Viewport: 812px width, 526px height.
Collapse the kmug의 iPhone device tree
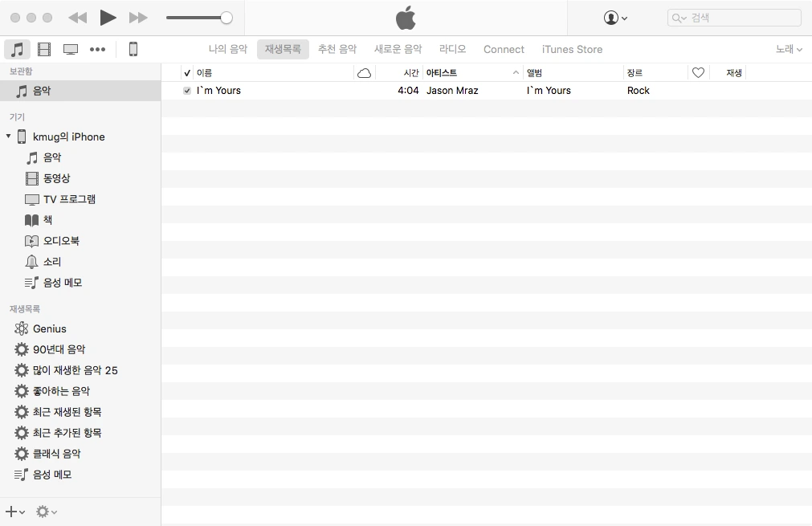[x=8, y=137]
